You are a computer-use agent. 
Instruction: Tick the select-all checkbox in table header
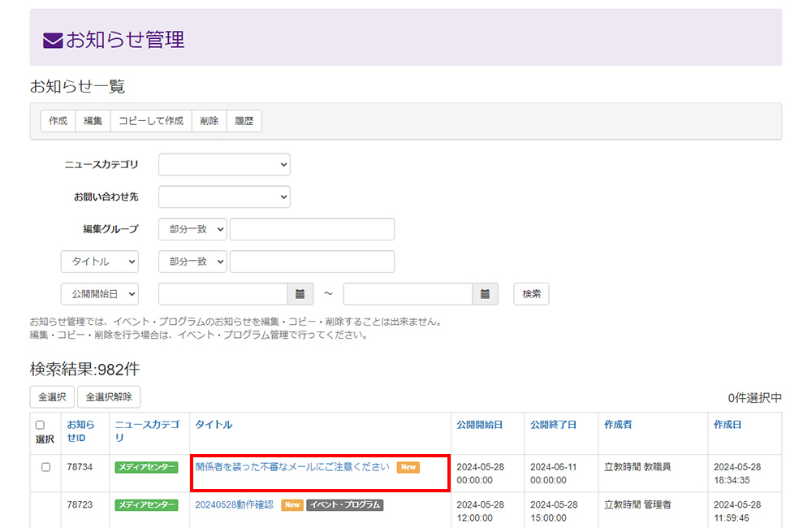pyautogui.click(x=40, y=425)
